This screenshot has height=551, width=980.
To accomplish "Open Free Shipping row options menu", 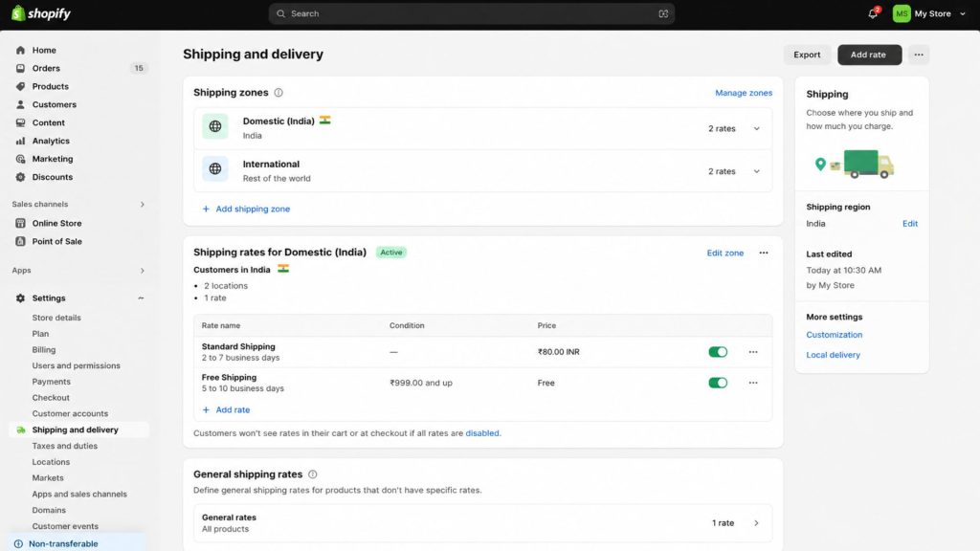I will 753,383.
